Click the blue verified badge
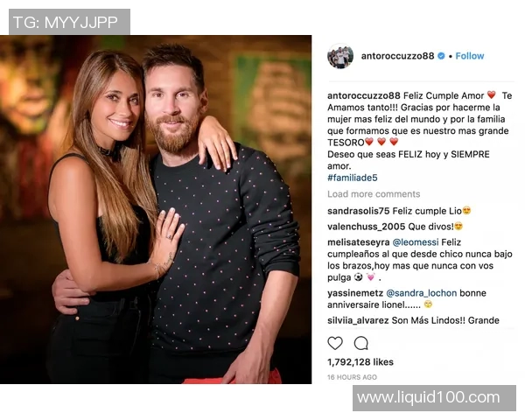This screenshot has width=525, height=420. tap(441, 56)
